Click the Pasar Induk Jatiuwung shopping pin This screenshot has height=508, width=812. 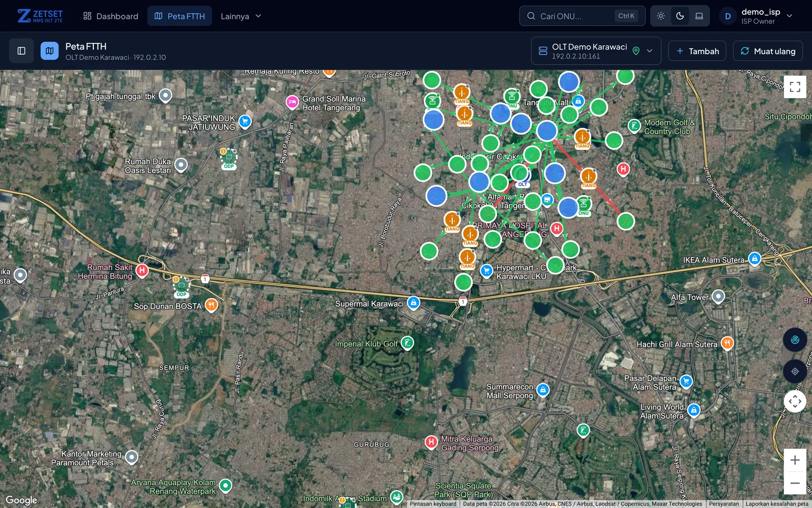[x=245, y=122]
